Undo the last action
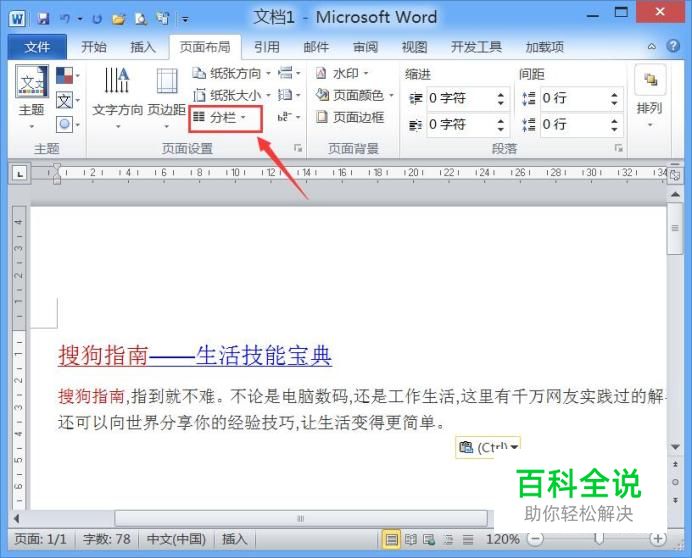 (65, 18)
